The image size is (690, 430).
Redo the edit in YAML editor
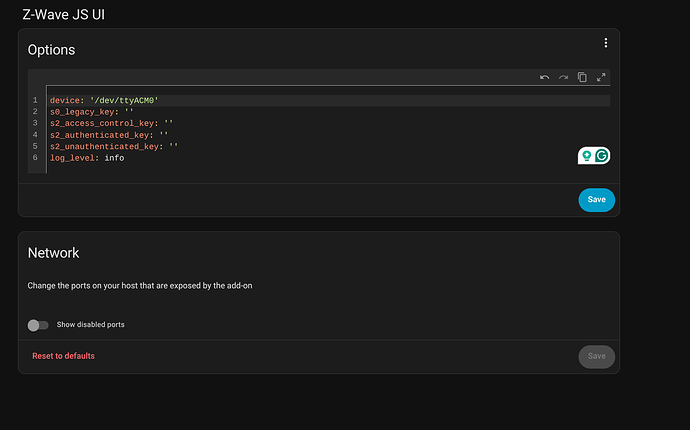pyautogui.click(x=563, y=77)
